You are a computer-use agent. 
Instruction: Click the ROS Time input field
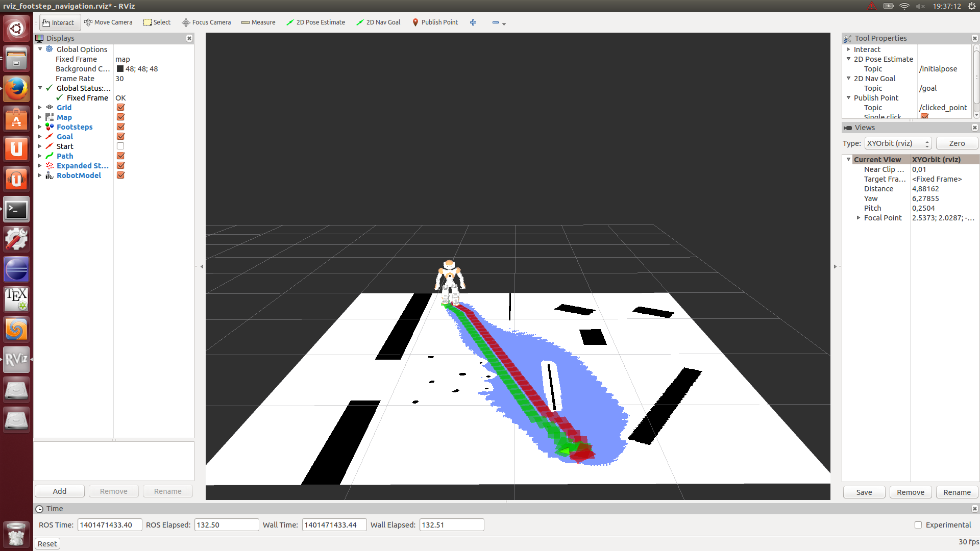tap(108, 525)
